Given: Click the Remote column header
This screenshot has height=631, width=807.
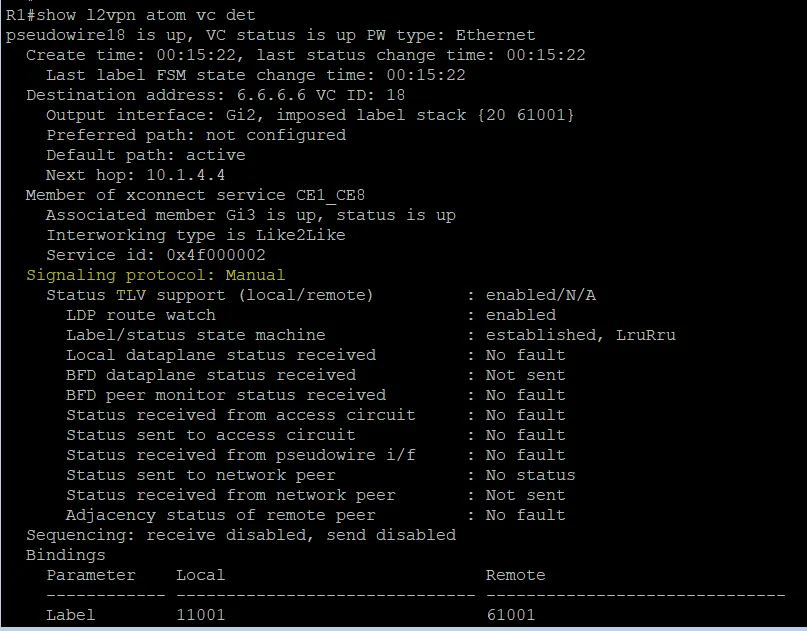Looking at the screenshot, I should 515,575.
